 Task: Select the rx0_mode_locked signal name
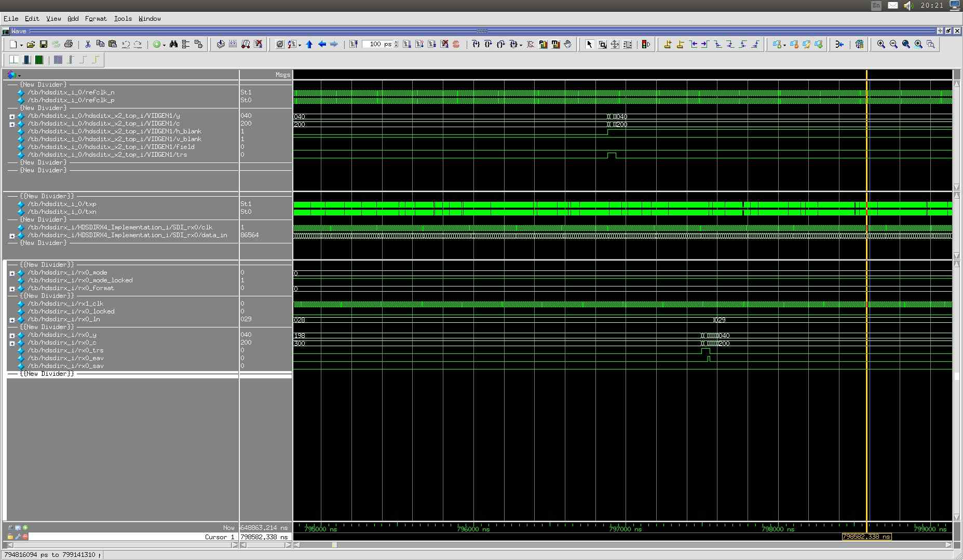click(80, 280)
